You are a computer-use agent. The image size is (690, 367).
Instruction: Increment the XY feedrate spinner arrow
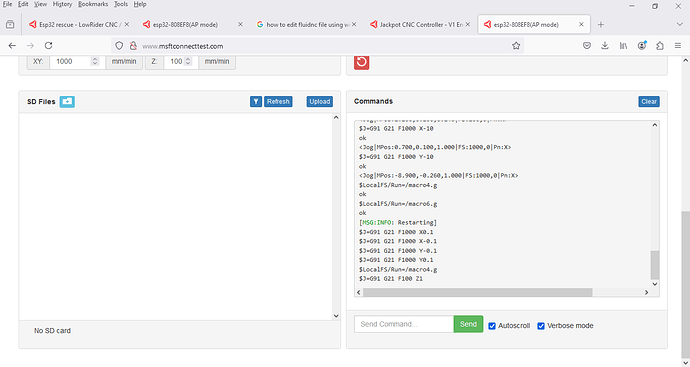pos(95,59)
